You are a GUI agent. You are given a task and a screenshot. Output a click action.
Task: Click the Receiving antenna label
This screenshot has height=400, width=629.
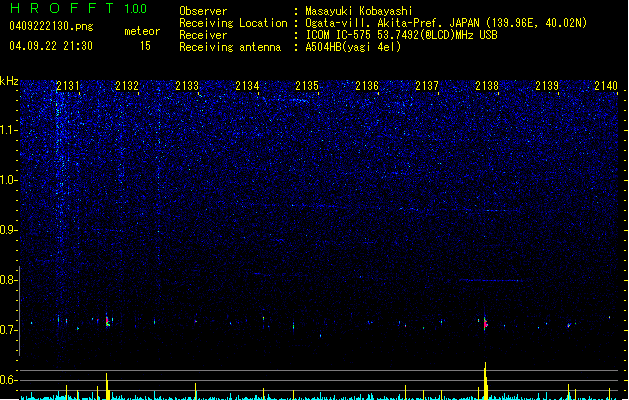coord(230,47)
